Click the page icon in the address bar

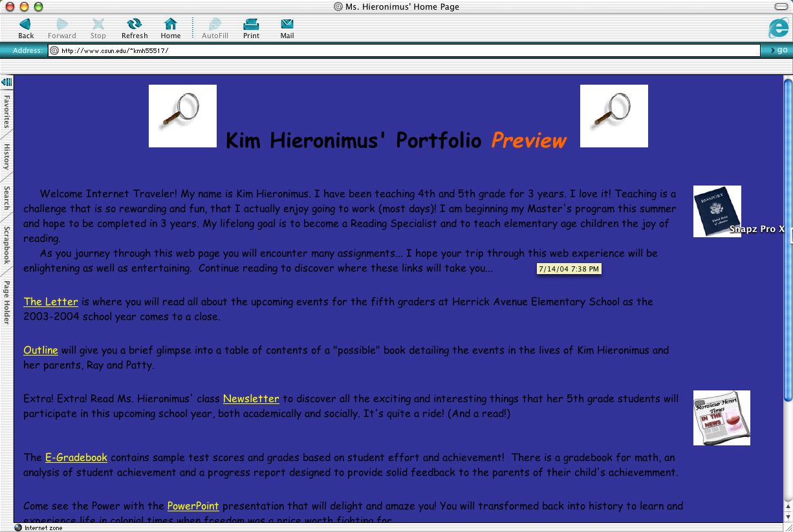(x=54, y=50)
